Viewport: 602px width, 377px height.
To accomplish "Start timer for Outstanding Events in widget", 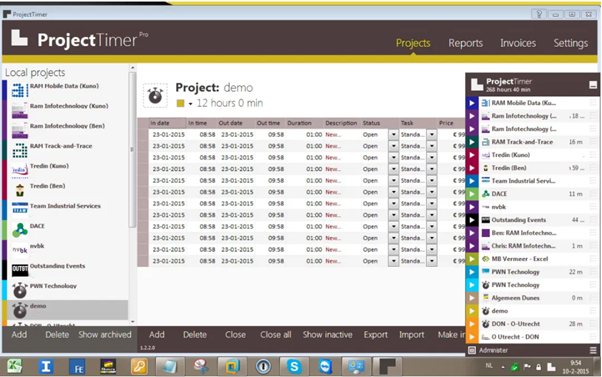I will point(472,220).
